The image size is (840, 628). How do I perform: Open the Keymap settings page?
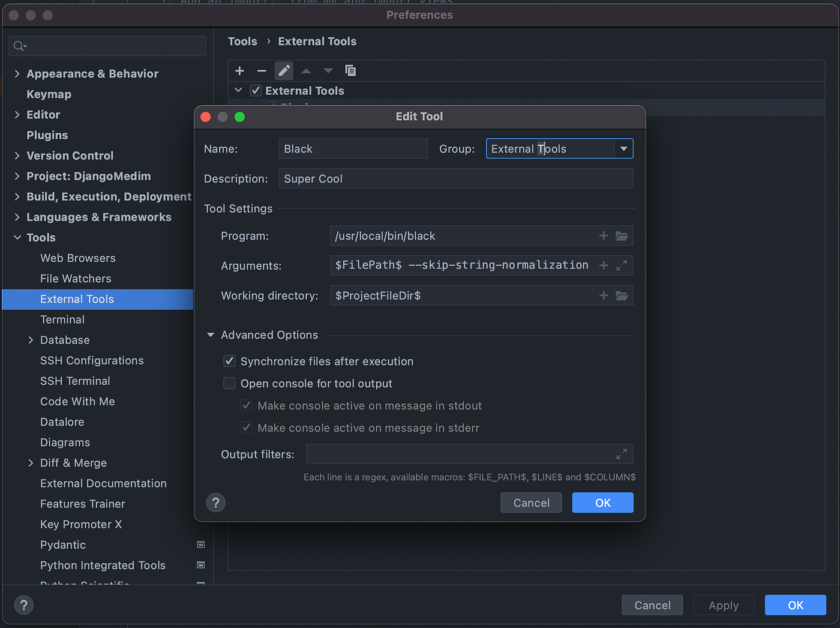pos(49,94)
